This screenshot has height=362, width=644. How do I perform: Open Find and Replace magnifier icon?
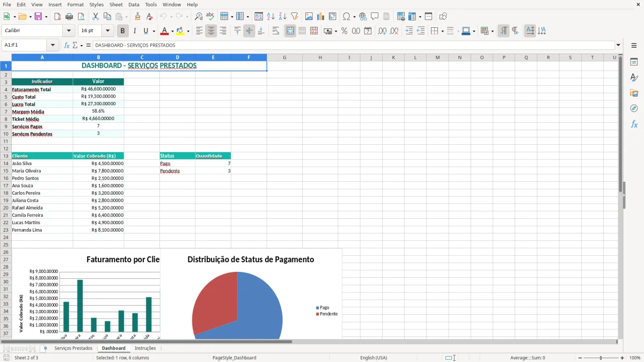pos(199,17)
